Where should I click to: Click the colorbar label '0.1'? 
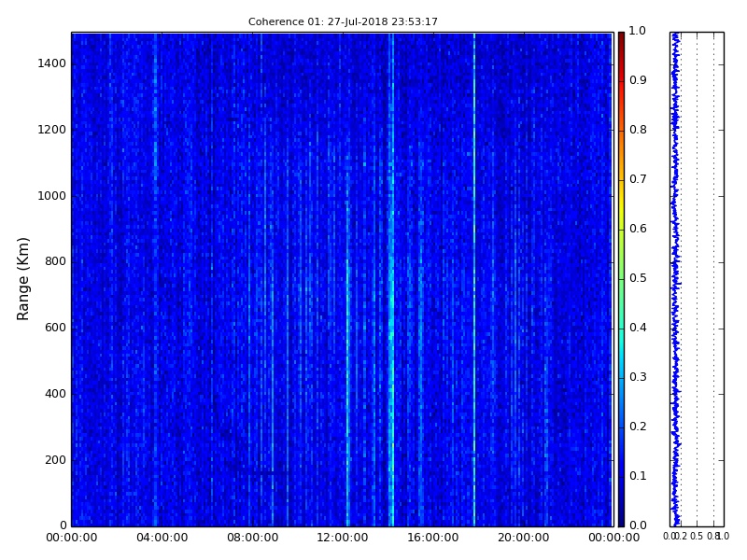coord(638,476)
